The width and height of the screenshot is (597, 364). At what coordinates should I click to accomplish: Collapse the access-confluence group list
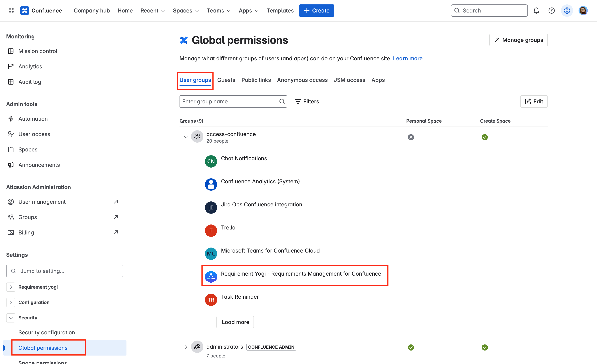point(186,137)
